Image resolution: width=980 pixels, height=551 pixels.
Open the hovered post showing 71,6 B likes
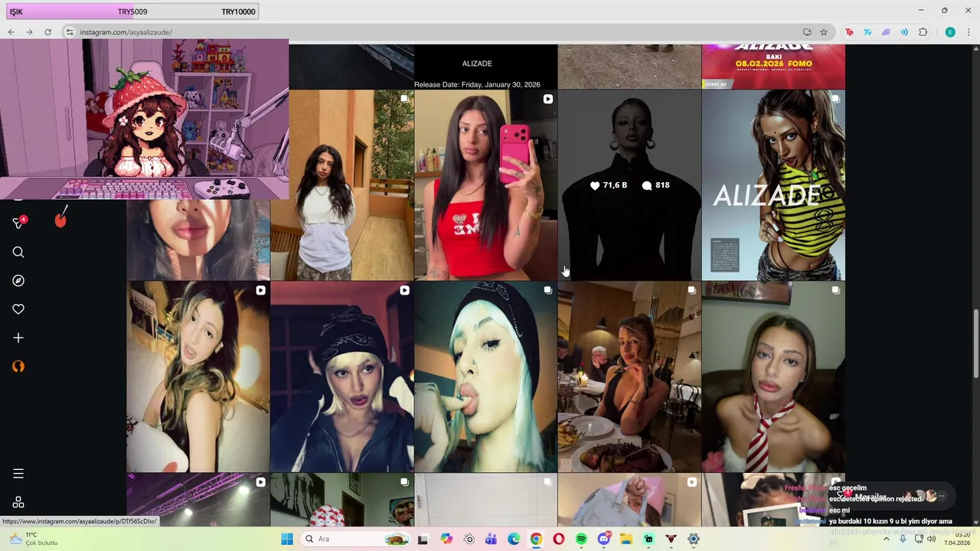tap(629, 185)
